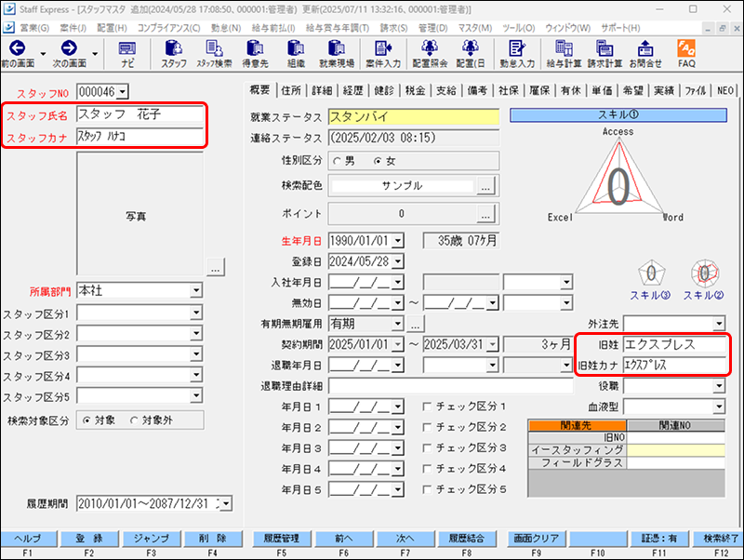Click ellipsis button next to 有期無期雇用
Screen dimensions: 744x560
415,324
